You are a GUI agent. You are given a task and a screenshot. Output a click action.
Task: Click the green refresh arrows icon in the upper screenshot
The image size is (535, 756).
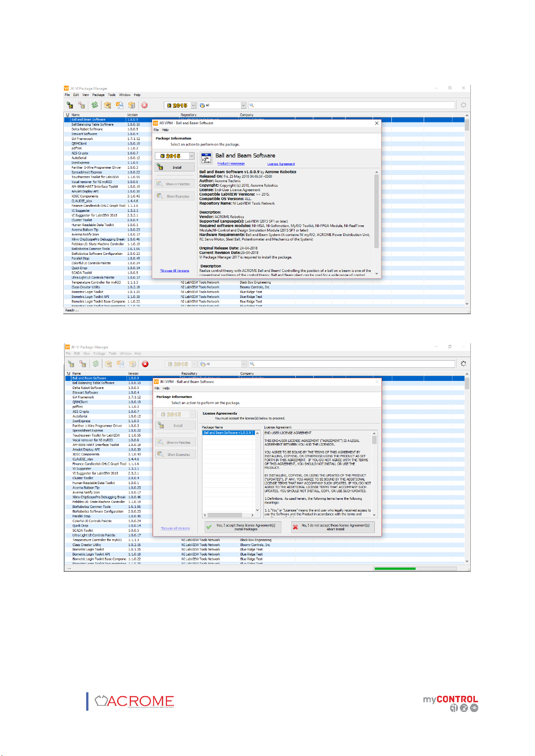[x=95, y=105]
